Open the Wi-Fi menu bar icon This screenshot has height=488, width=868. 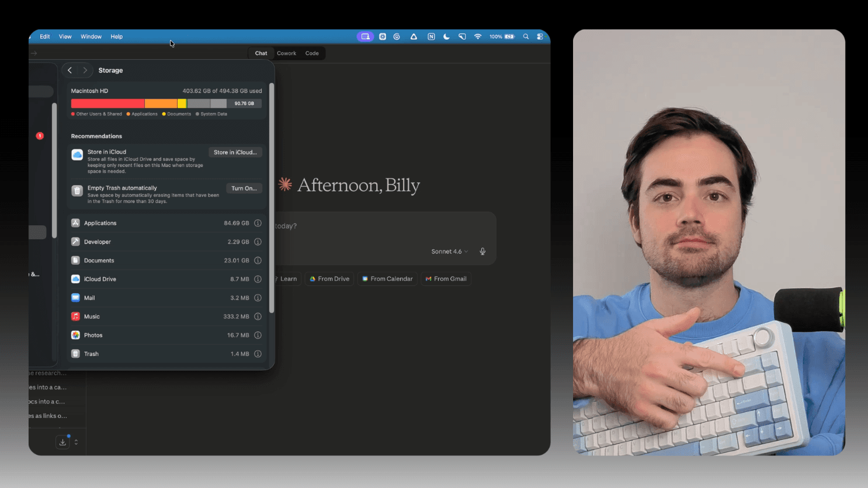click(478, 37)
